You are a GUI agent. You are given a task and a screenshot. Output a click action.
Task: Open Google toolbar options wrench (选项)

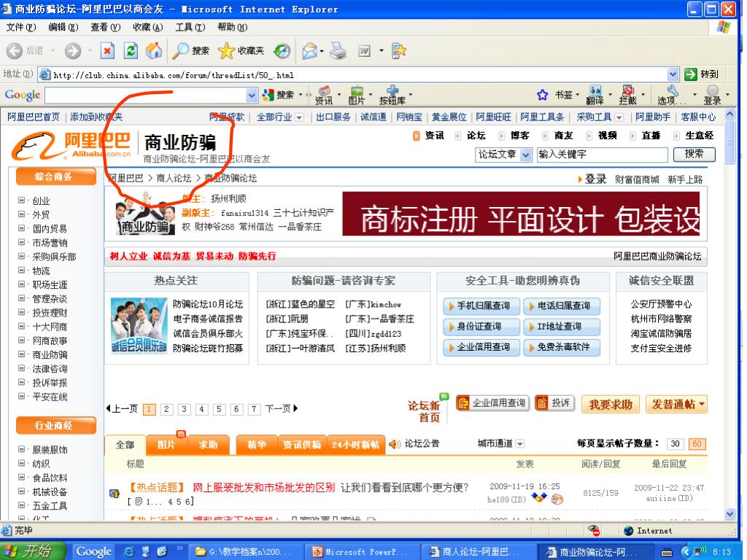coord(672,95)
